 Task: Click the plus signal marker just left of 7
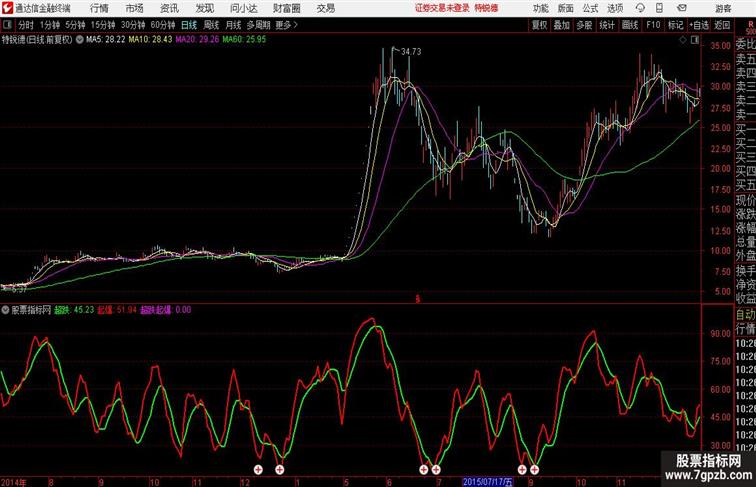(x=423, y=470)
